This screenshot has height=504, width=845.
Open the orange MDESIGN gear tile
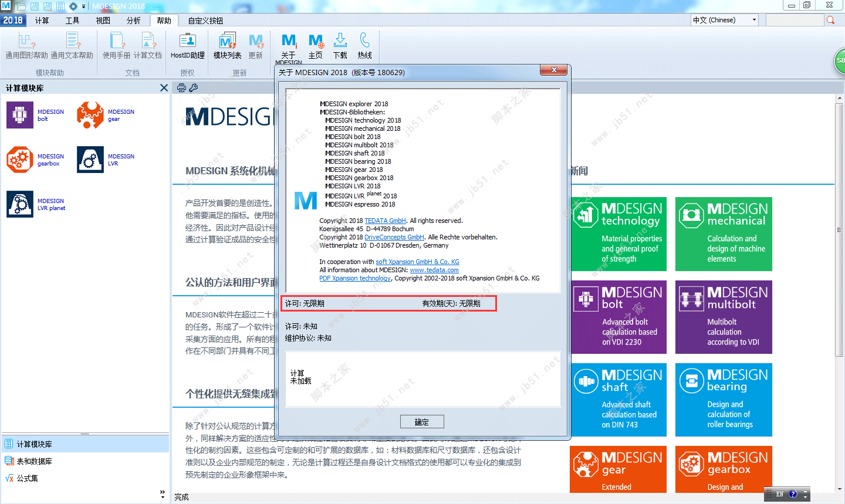(x=618, y=469)
